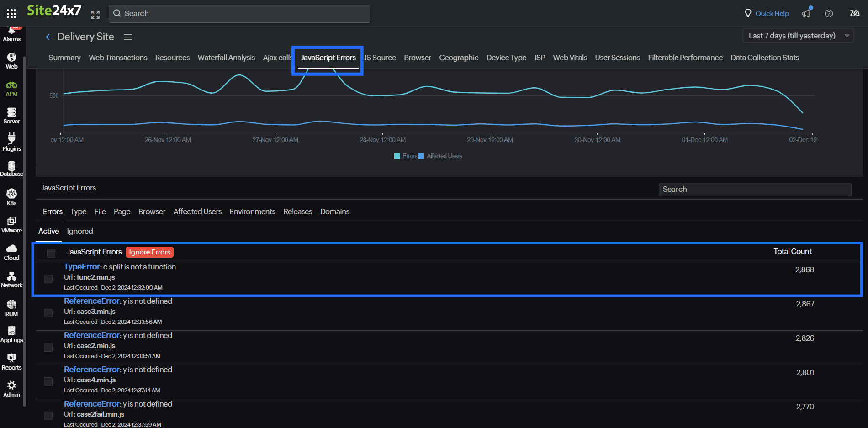This screenshot has width=868, height=428.
Task: Select the Affected Users sub-tab
Action: coord(197,211)
